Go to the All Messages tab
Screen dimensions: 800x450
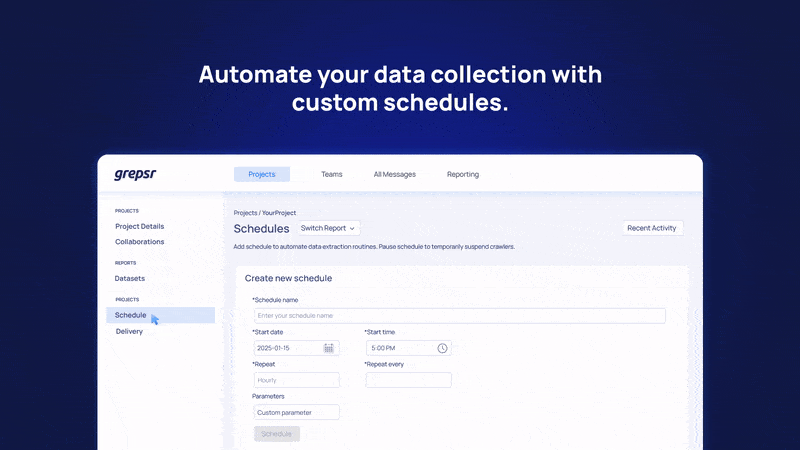[394, 174]
